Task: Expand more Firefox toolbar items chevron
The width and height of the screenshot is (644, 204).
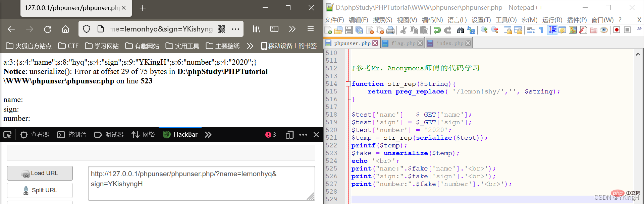Action: [292, 29]
